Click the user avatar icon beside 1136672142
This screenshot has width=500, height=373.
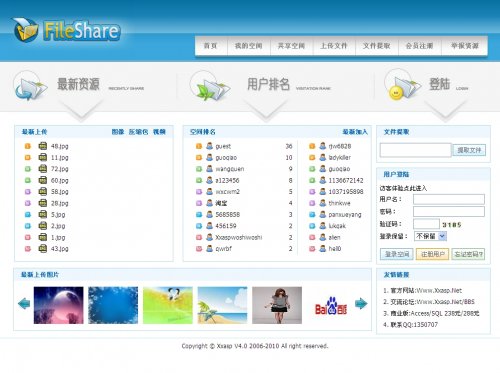(x=323, y=180)
